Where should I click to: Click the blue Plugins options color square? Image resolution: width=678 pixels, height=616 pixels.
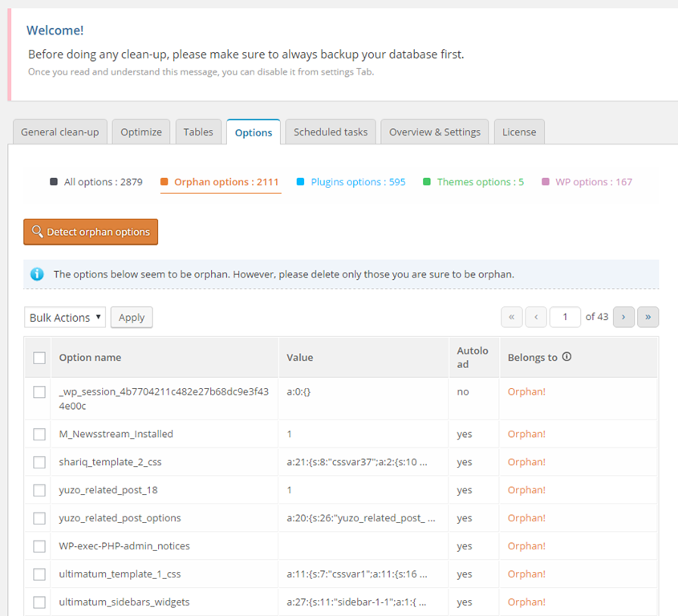point(300,182)
